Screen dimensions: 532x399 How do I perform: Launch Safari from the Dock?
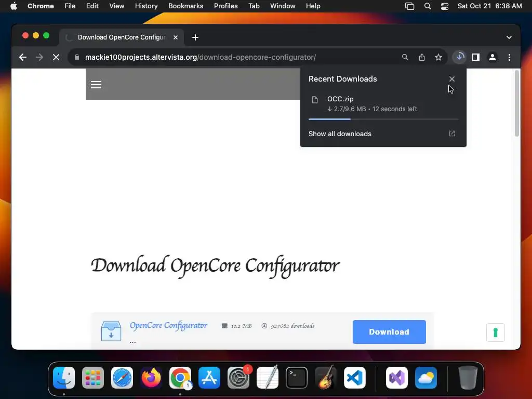click(122, 378)
